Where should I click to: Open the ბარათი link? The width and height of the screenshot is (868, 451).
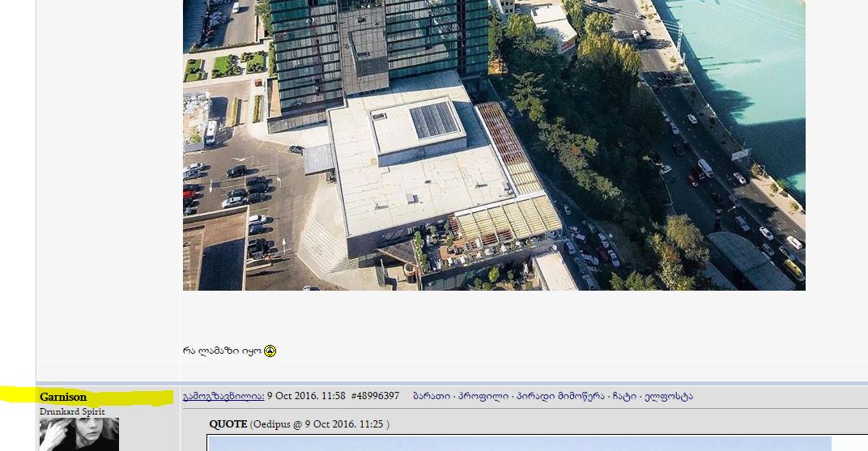click(x=432, y=396)
